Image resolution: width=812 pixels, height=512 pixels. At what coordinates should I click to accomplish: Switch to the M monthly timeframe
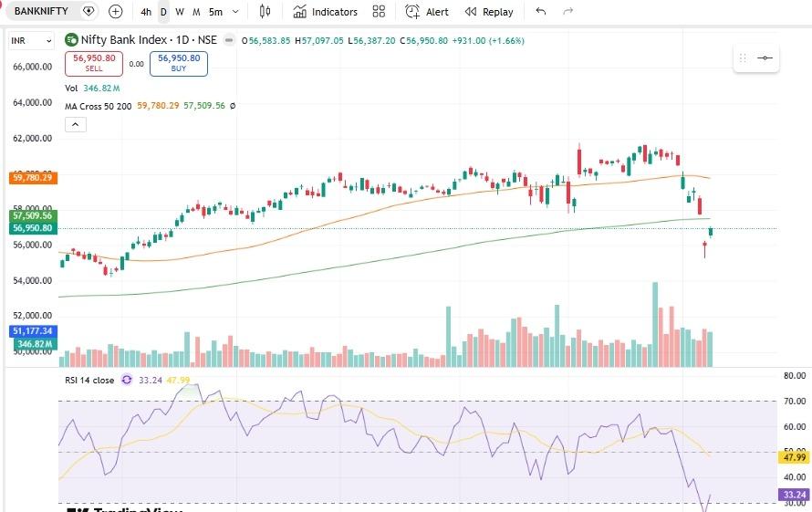(196, 11)
